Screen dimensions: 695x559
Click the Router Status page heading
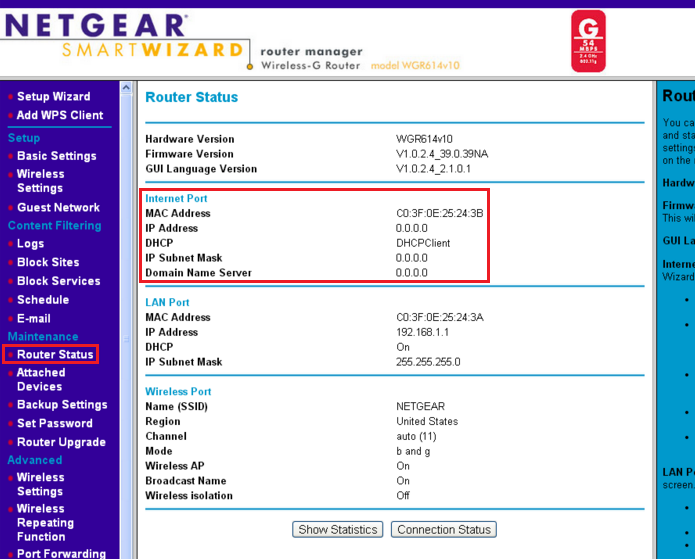point(191,97)
